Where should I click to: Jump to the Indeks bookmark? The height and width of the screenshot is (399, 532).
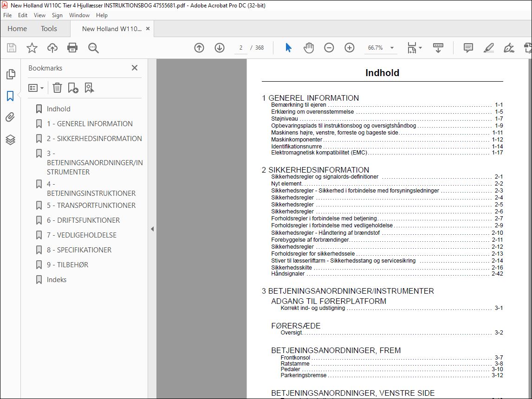click(57, 280)
